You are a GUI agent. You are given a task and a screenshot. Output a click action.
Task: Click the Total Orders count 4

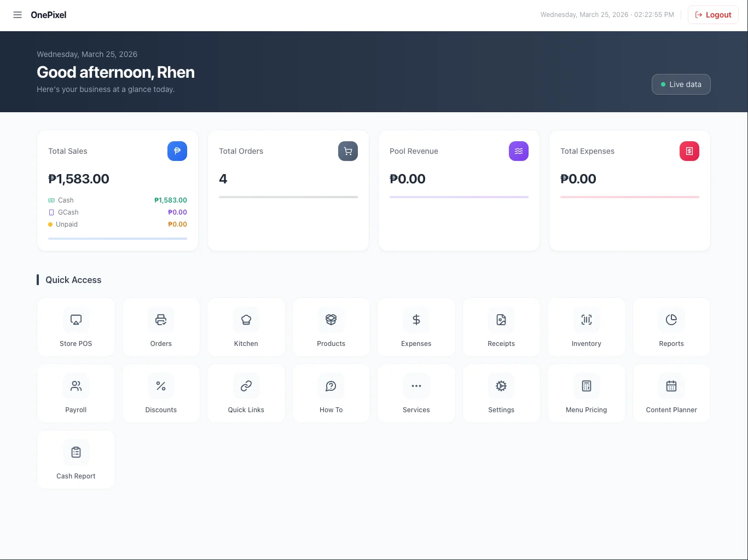click(x=223, y=179)
